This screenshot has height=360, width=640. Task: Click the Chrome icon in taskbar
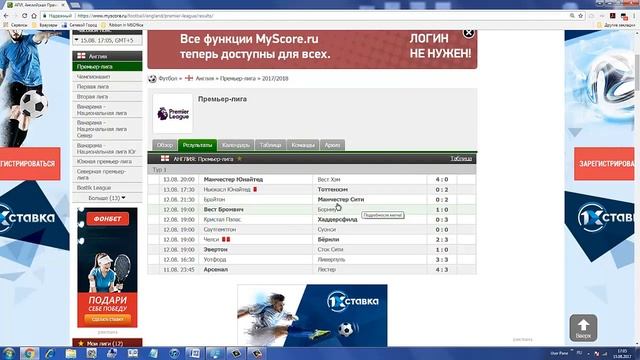[x=29, y=353]
